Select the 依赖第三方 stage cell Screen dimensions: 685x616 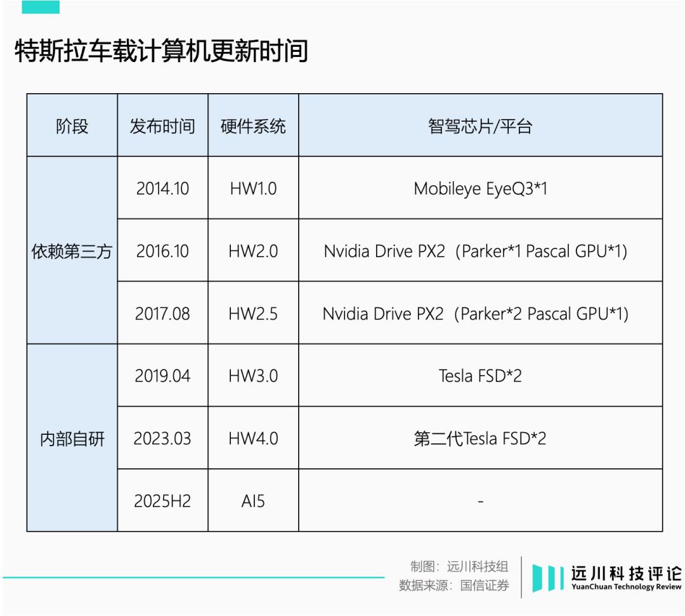click(x=72, y=250)
